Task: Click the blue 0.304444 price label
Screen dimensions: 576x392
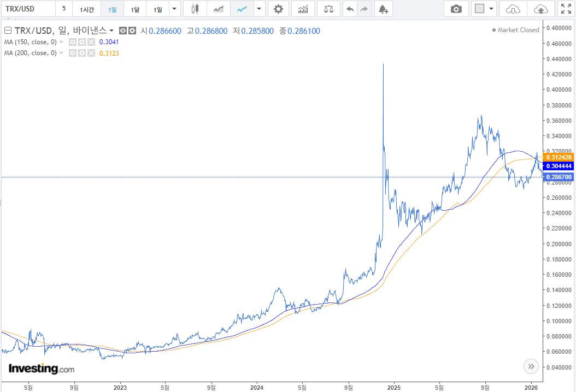Action: (559, 167)
